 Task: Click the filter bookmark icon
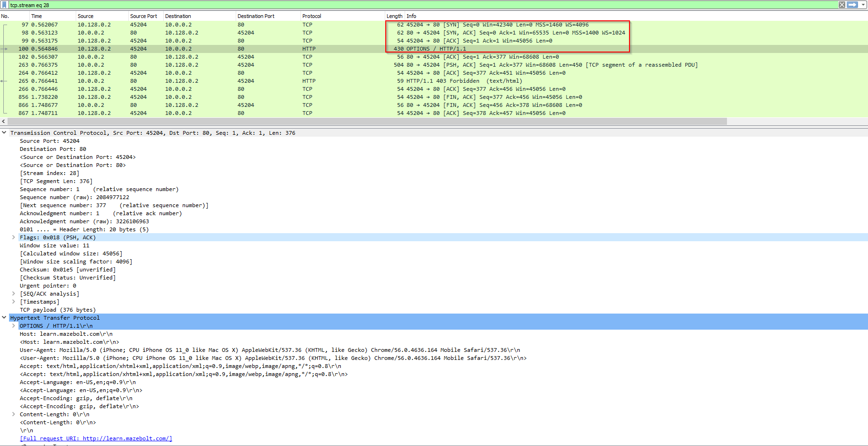5,5
